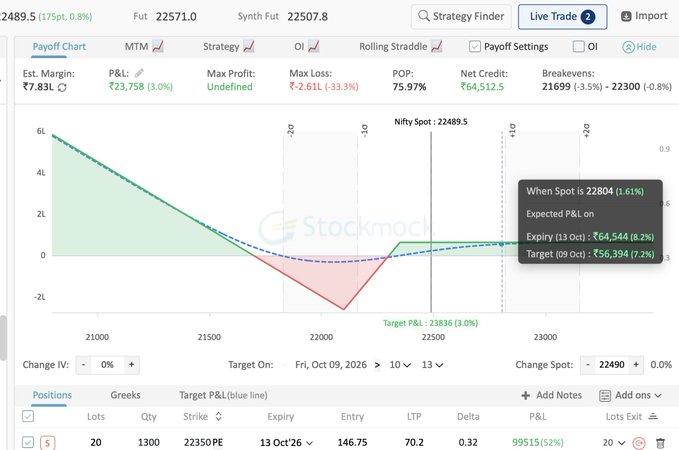Image resolution: width=679 pixels, height=450 pixels.
Task: Increase IV with plus button
Action: click(131, 365)
